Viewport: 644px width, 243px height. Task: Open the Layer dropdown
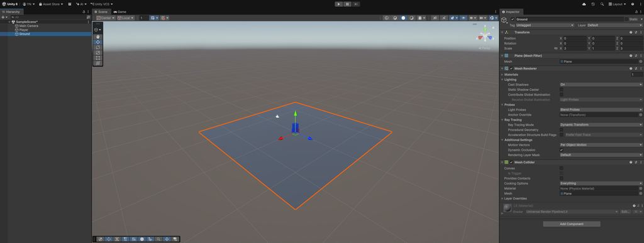(x=615, y=25)
